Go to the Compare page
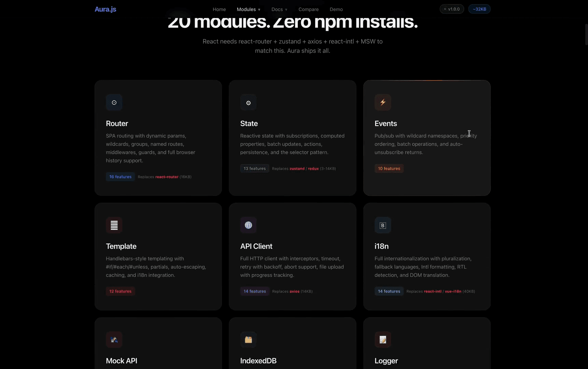The height and width of the screenshot is (369, 588). coord(308,9)
